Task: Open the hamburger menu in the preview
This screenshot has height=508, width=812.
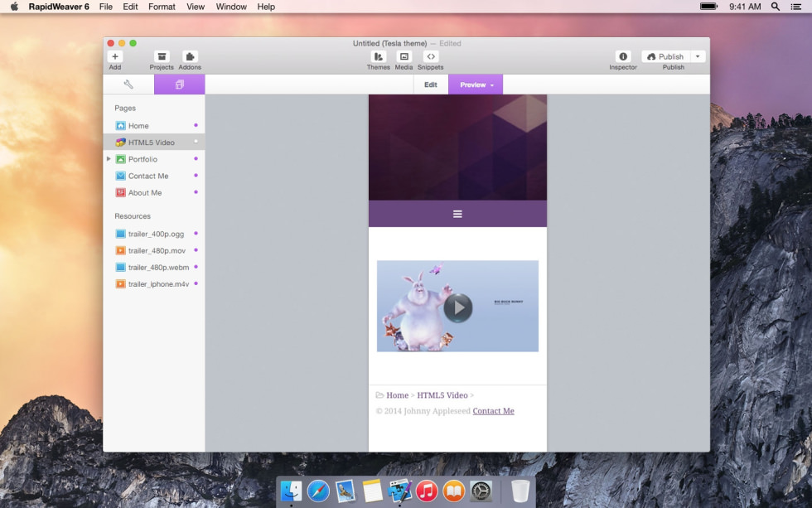Action: click(x=457, y=214)
